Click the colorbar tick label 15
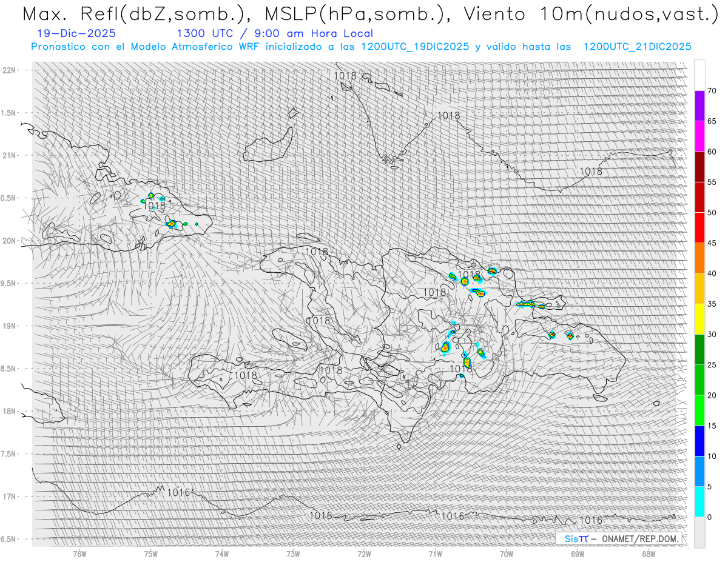 (712, 426)
